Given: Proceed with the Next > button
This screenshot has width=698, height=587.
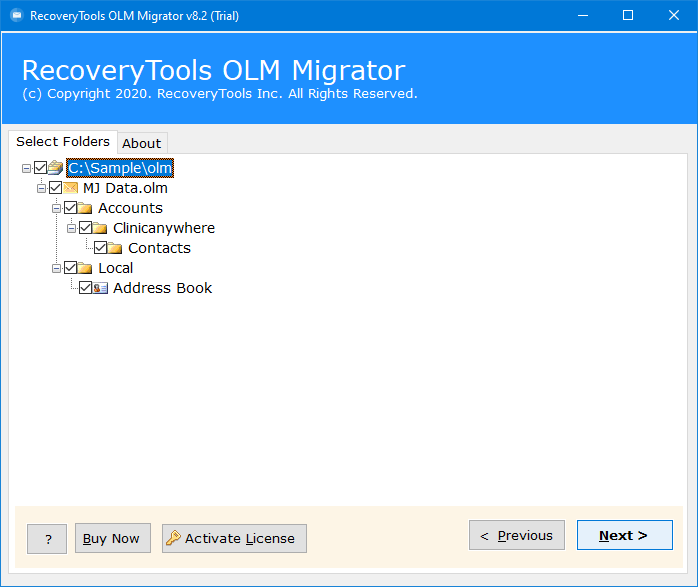Looking at the screenshot, I should [625, 535].
